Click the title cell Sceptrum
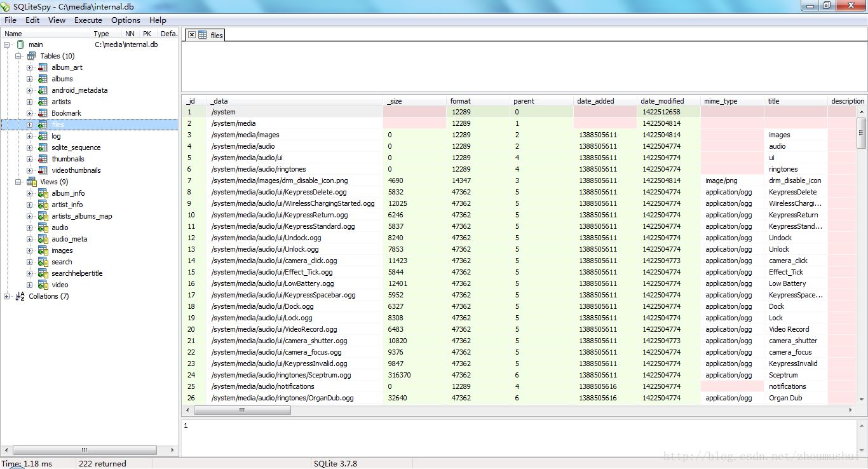The image size is (868, 469). [x=796, y=375]
